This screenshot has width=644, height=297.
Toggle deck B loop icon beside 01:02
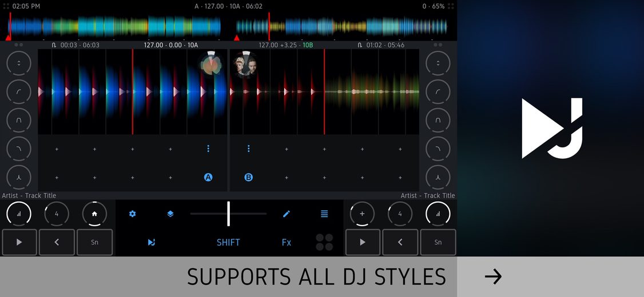click(360, 45)
